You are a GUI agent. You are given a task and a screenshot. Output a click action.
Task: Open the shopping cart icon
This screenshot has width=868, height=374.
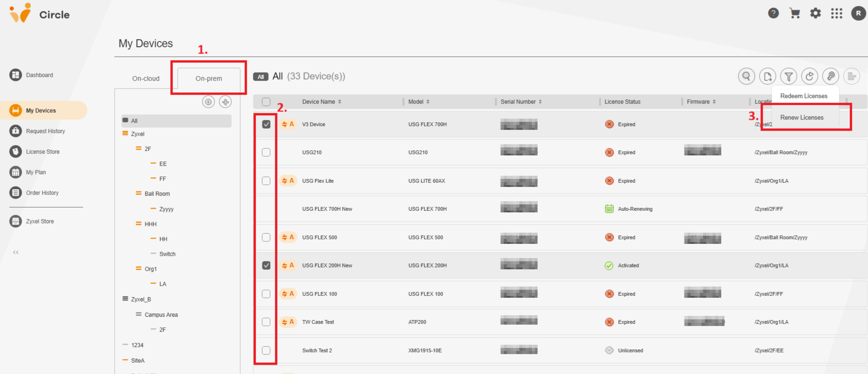tap(795, 13)
